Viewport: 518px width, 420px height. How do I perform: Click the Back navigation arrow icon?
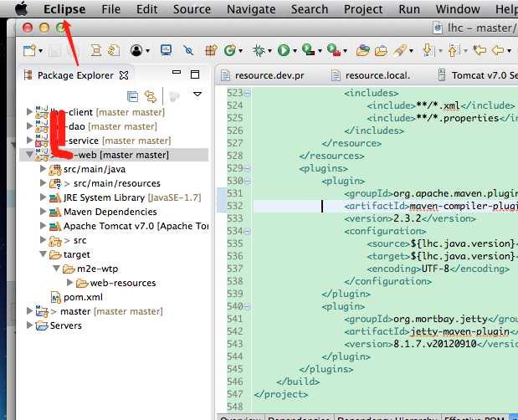[x=498, y=50]
